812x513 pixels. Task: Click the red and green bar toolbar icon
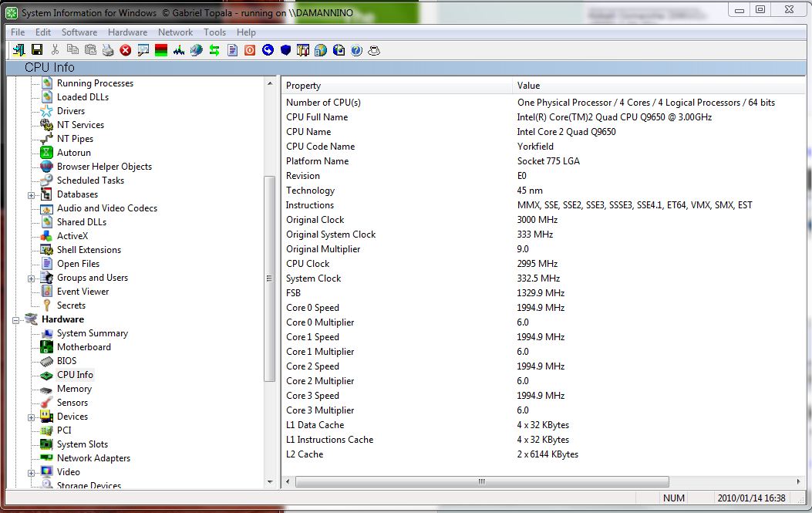point(161,50)
